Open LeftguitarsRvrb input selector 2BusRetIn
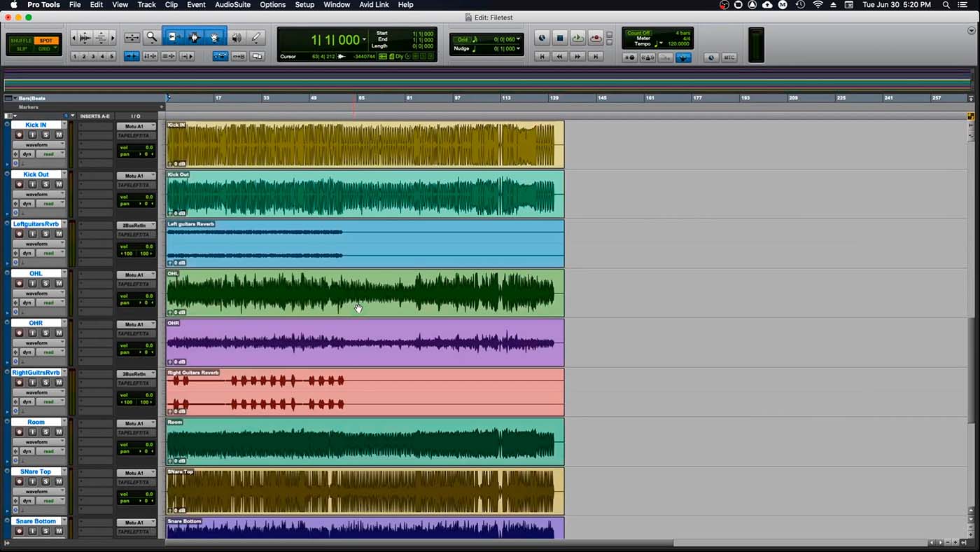This screenshot has width=980, height=552. [x=136, y=225]
